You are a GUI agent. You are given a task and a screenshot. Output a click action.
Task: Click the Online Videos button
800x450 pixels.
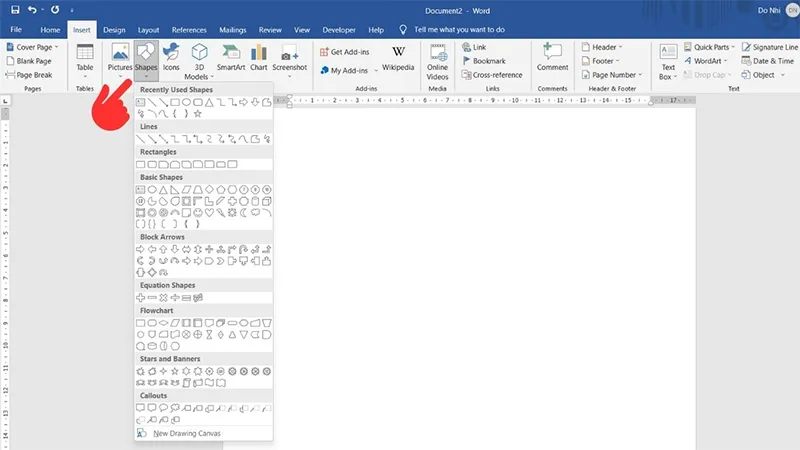point(438,58)
